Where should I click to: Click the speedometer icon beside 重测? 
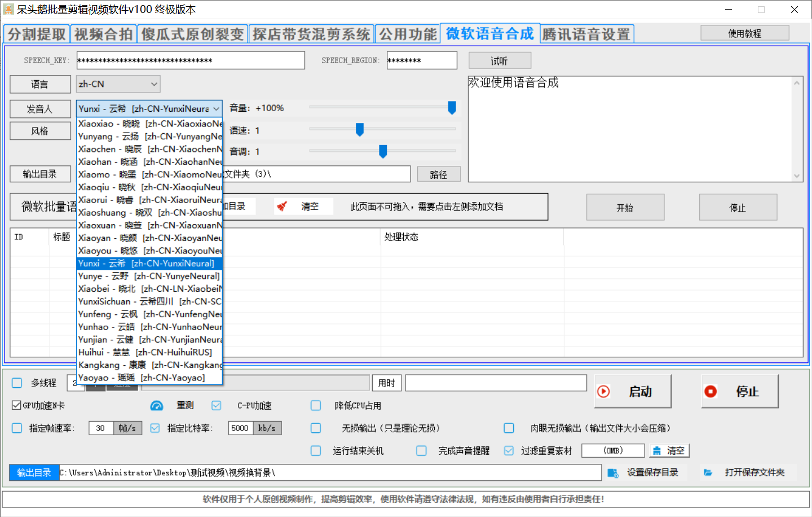tap(157, 406)
